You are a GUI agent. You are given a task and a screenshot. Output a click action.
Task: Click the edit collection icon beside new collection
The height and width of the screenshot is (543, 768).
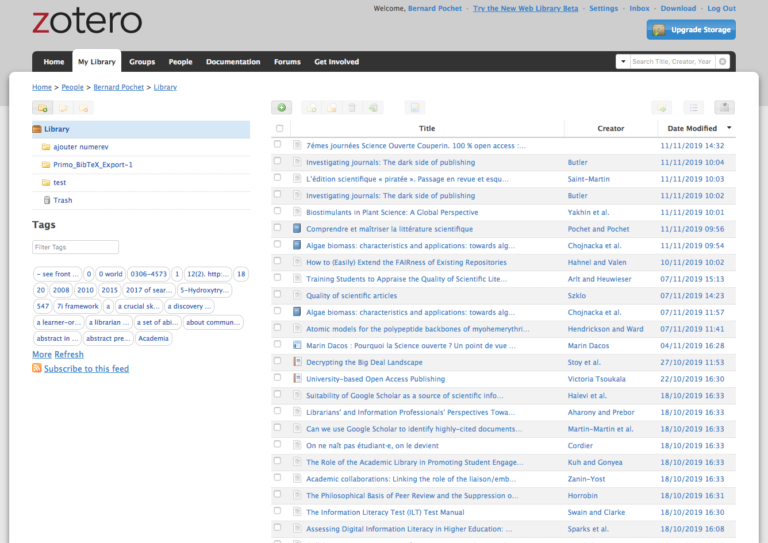[63, 108]
